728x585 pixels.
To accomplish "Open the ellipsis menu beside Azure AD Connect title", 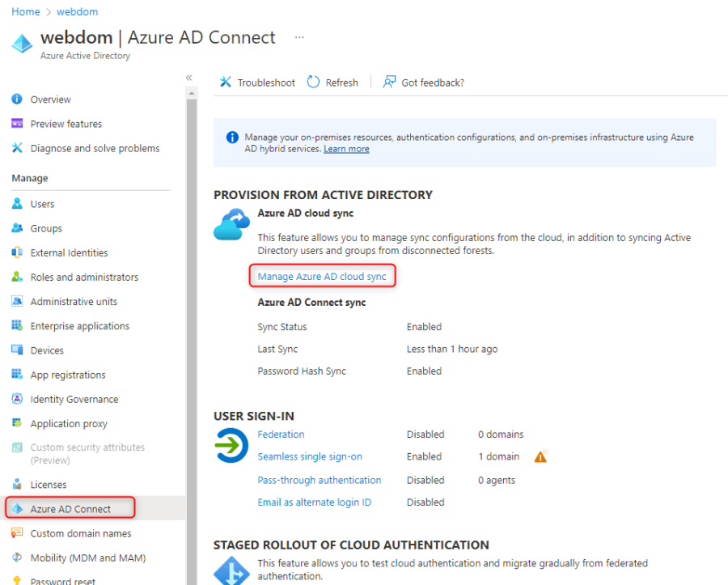I will (299, 37).
